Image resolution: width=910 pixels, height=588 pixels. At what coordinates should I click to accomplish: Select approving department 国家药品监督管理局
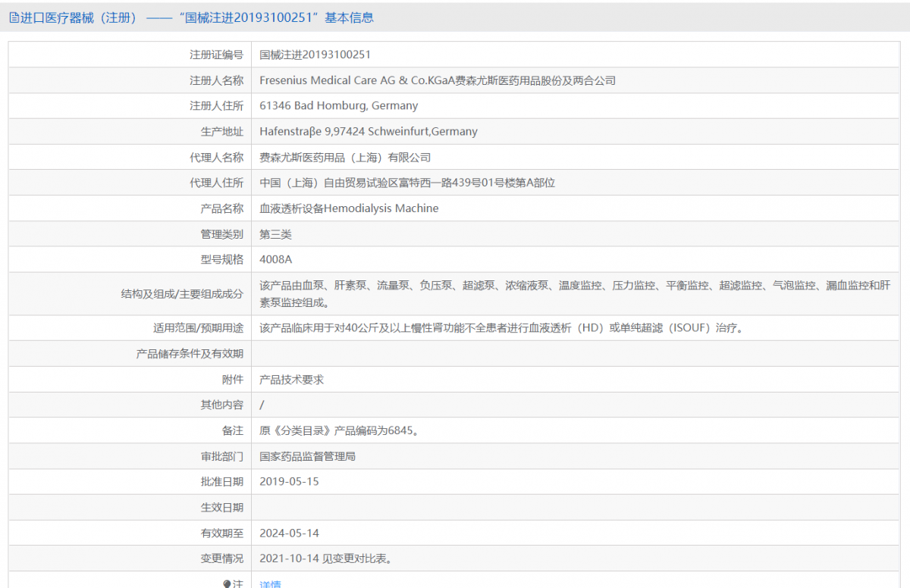(x=308, y=456)
